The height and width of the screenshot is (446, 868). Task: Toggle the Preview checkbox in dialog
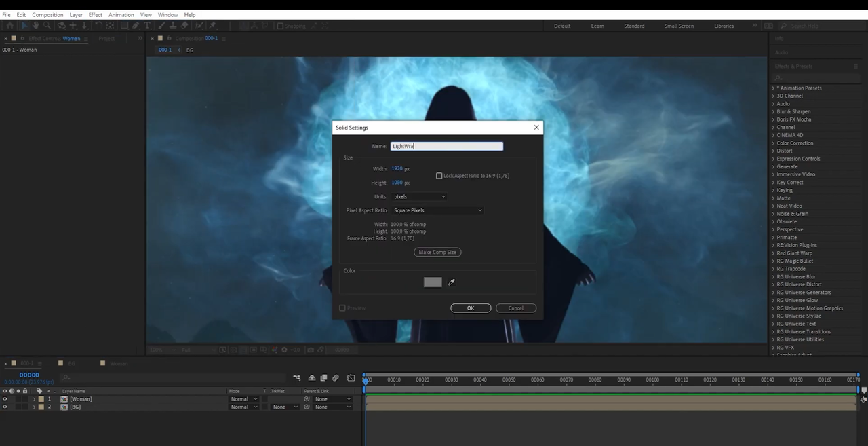(x=342, y=308)
